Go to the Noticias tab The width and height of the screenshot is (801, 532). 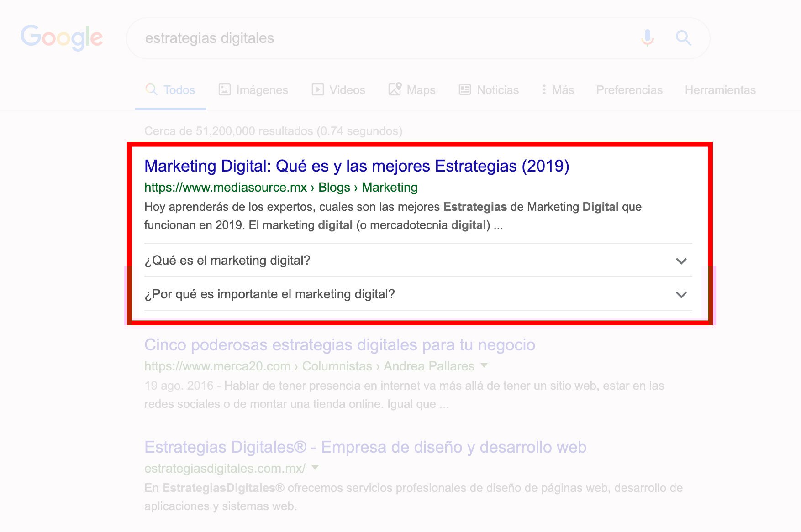coord(489,90)
